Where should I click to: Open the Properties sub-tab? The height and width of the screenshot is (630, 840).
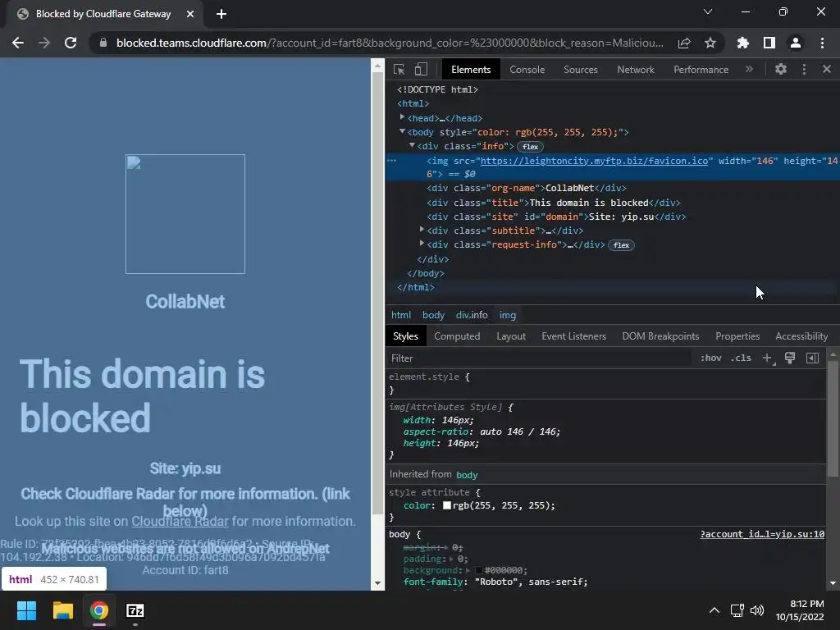tap(737, 336)
